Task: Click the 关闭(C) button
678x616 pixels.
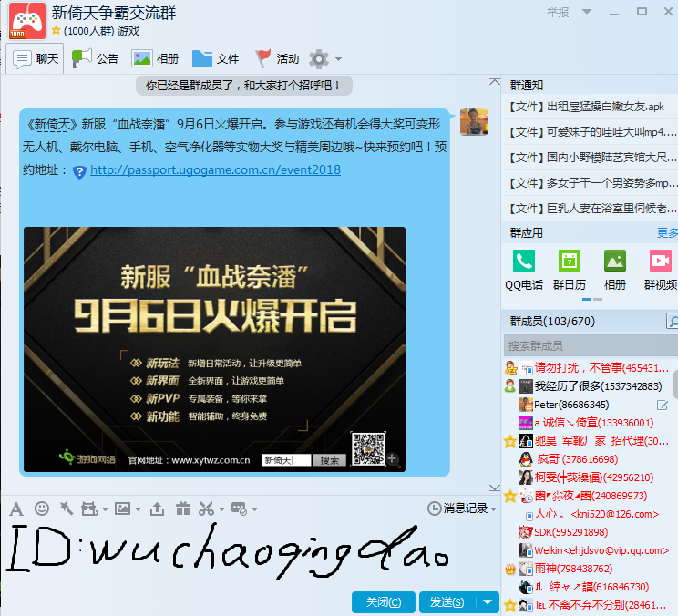Action: pos(384,602)
